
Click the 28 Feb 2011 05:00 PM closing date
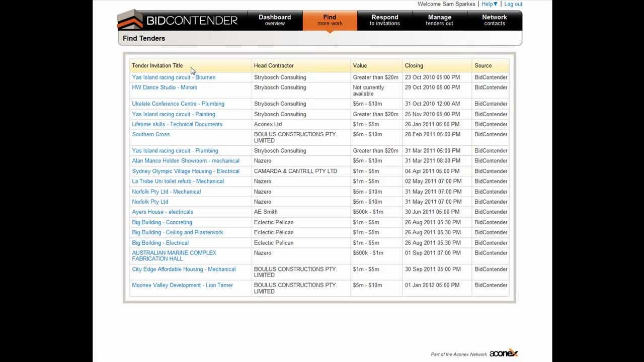click(x=432, y=134)
